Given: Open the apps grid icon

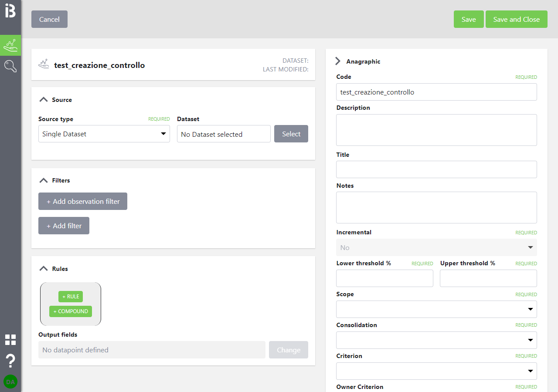Looking at the screenshot, I should (x=10, y=340).
